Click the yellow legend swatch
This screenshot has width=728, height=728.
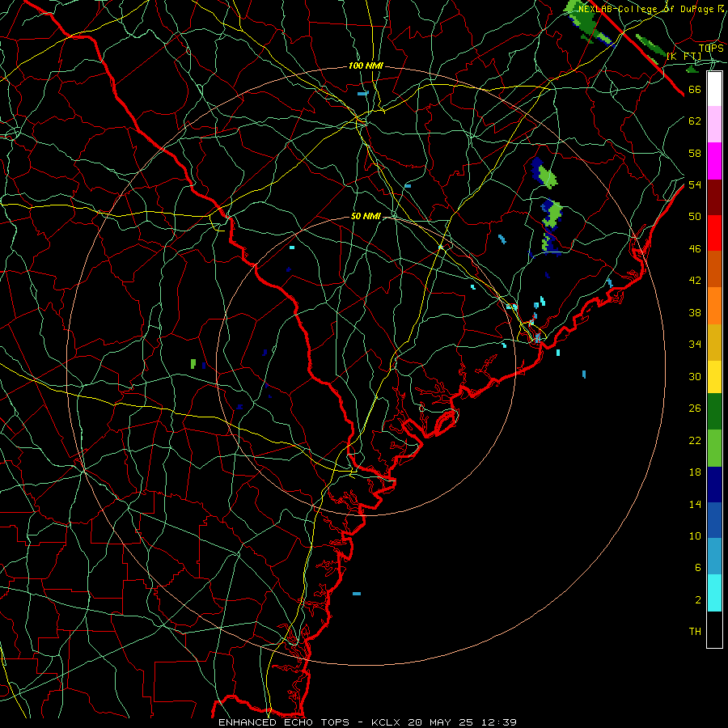[714, 377]
